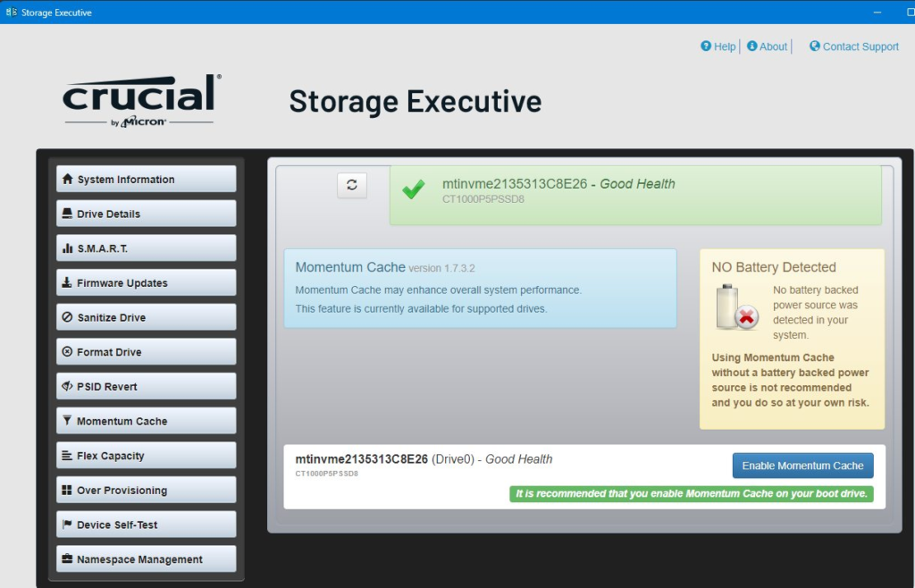This screenshot has height=588, width=915.
Task: Click the globe icon next to Contact Support
Action: 815,46
